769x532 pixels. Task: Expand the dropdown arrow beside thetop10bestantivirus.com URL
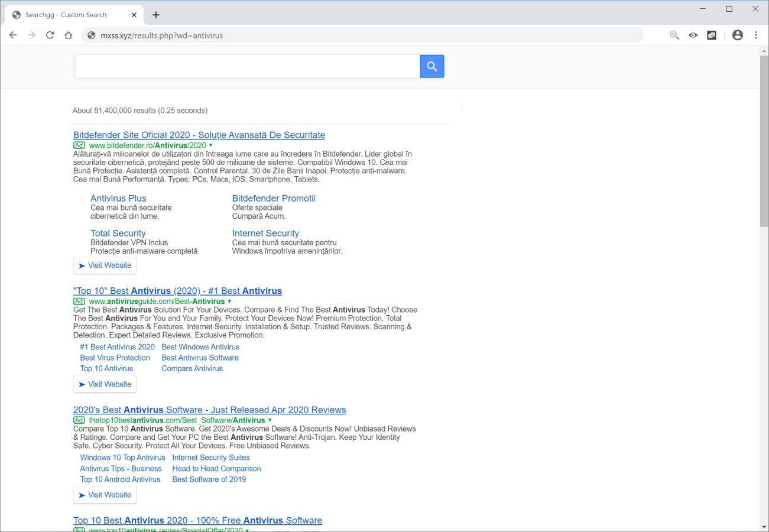270,420
